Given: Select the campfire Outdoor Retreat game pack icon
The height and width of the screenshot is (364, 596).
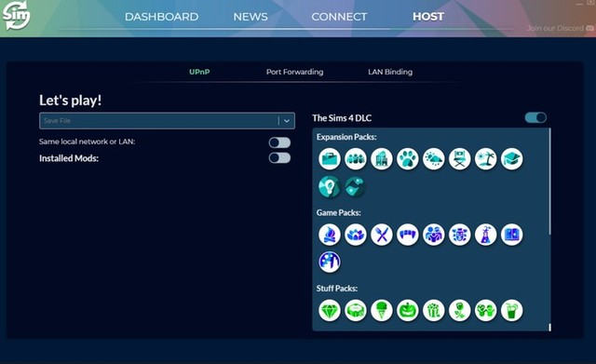Looking at the screenshot, I should click(x=329, y=235).
